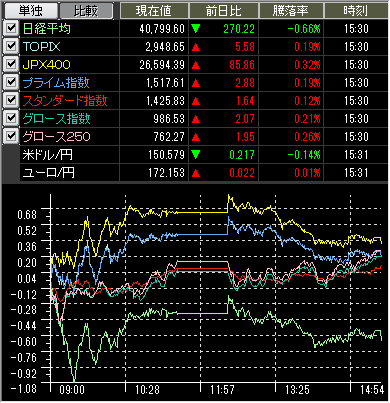Toggle the TOPIX checkbox
The image size is (390, 403).
pyautogui.click(x=11, y=46)
